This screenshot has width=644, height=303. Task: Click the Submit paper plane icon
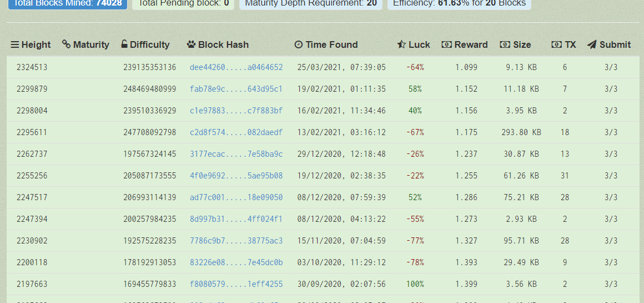(x=592, y=44)
